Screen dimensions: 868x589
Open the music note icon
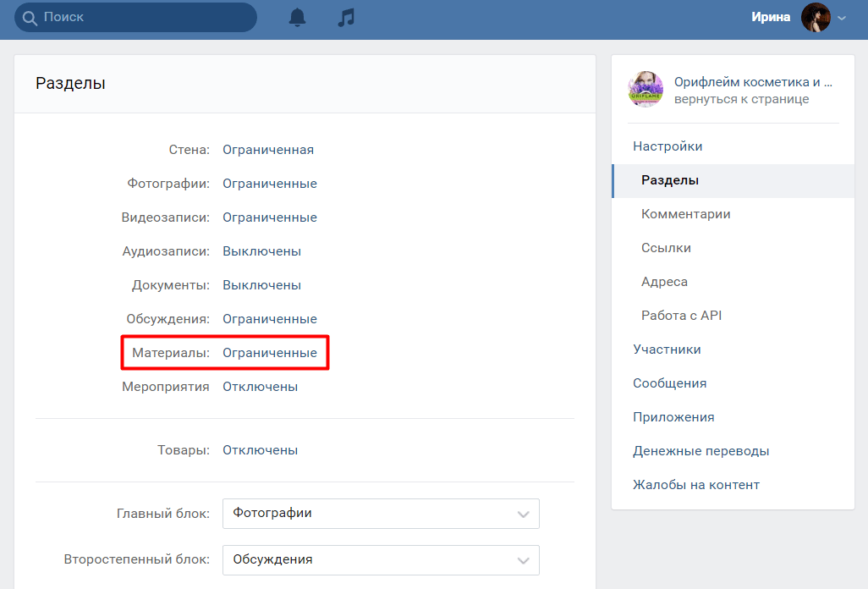(346, 18)
